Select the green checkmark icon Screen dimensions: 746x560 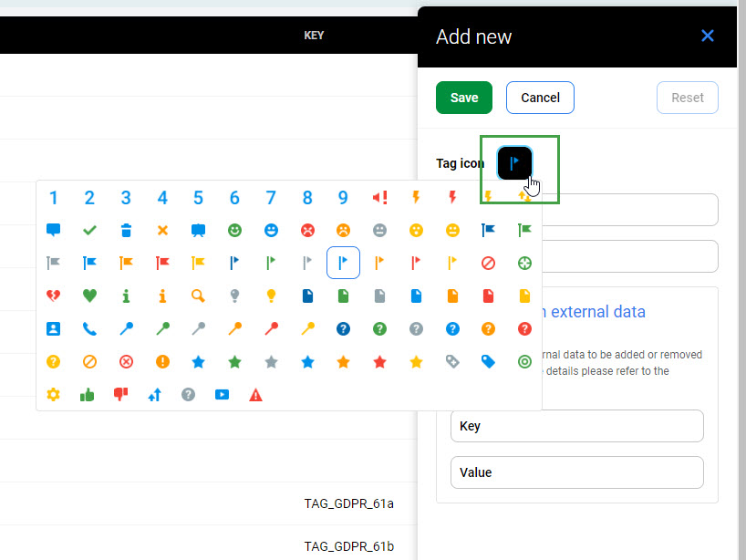pyautogui.click(x=89, y=230)
